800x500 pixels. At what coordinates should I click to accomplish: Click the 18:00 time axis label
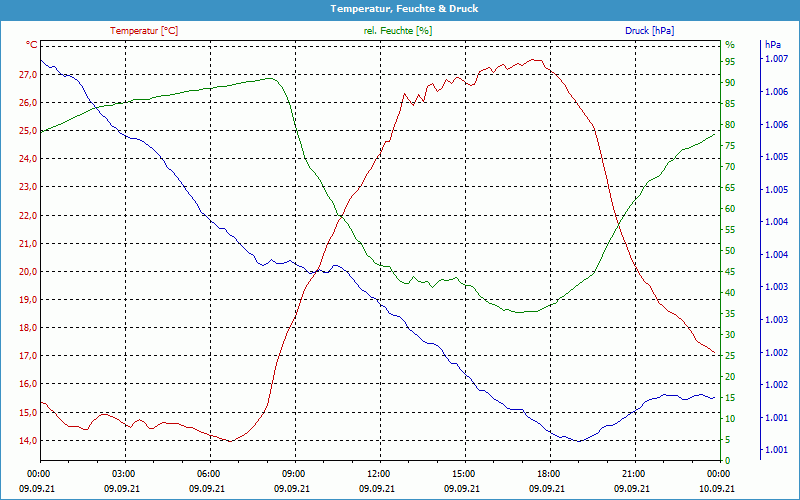(x=549, y=473)
